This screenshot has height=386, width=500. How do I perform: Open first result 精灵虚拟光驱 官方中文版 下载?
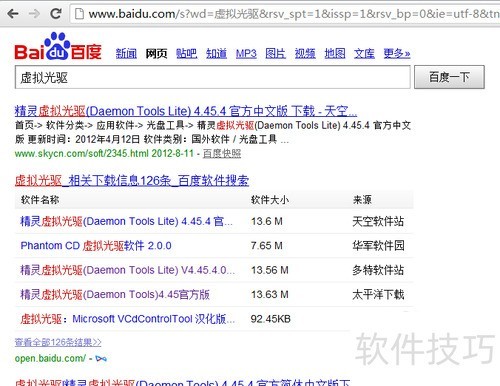click(x=186, y=111)
